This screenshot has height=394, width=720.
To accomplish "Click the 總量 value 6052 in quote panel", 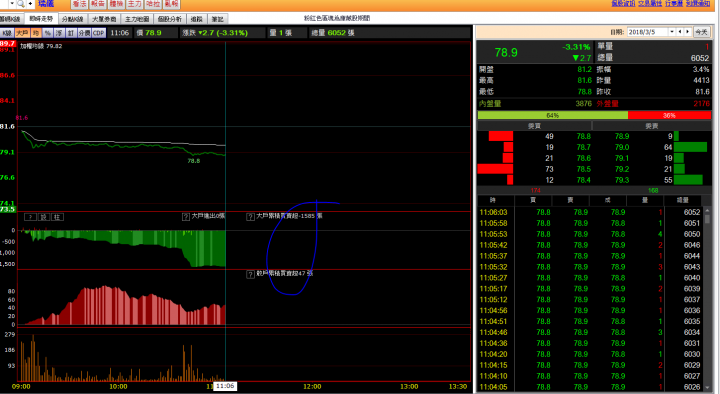I will (x=700, y=58).
